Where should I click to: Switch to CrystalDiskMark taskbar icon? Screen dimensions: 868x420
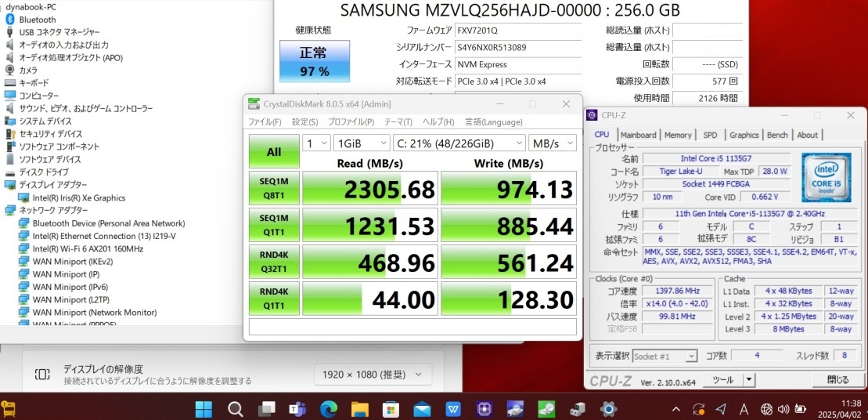coord(546,410)
